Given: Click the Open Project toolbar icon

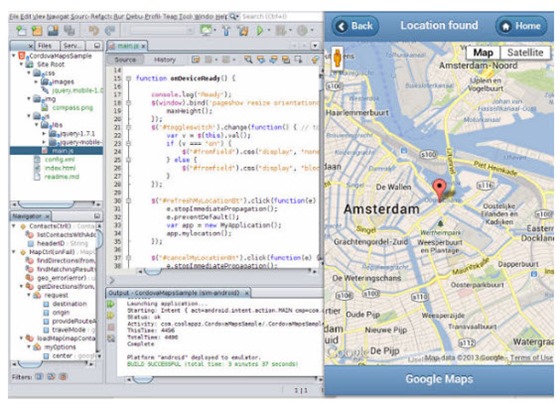Looking at the screenshot, I should click(x=53, y=31).
